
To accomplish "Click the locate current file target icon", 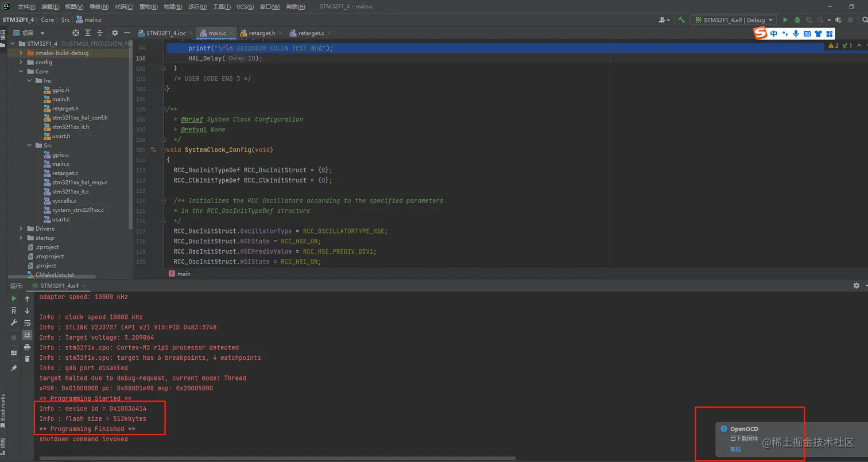I will (x=76, y=33).
